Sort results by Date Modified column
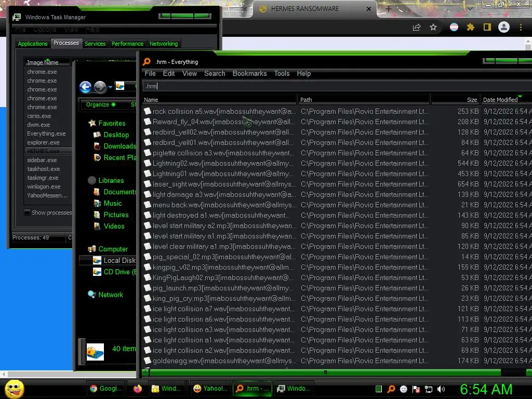The width and height of the screenshot is (532, 399). pos(506,100)
